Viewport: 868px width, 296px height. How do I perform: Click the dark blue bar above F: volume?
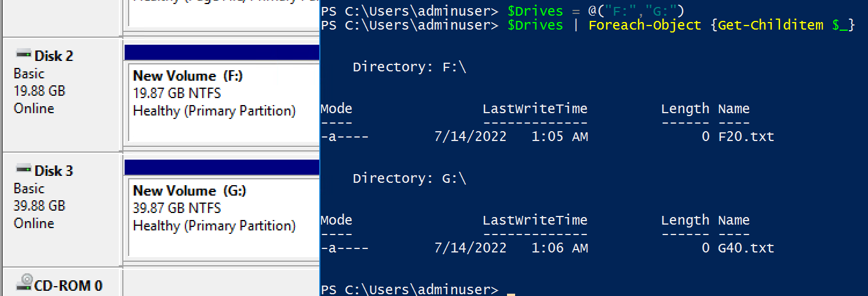click(x=221, y=52)
